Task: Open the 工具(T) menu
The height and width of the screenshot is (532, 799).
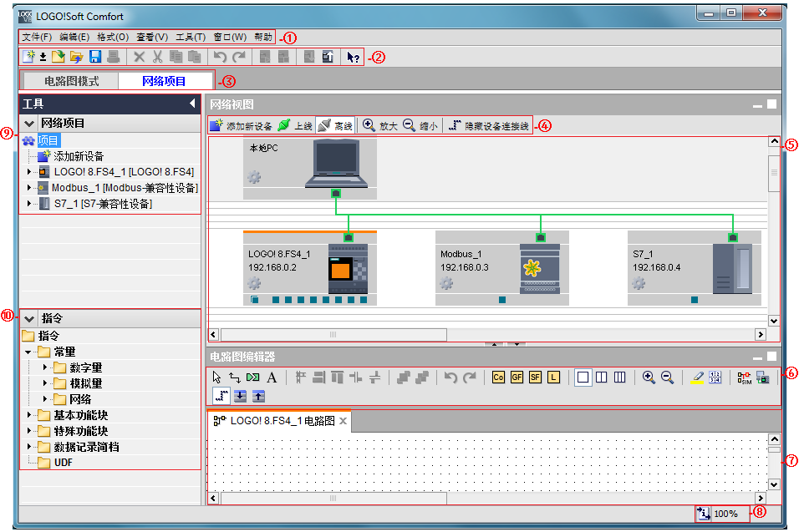Action: [191, 38]
